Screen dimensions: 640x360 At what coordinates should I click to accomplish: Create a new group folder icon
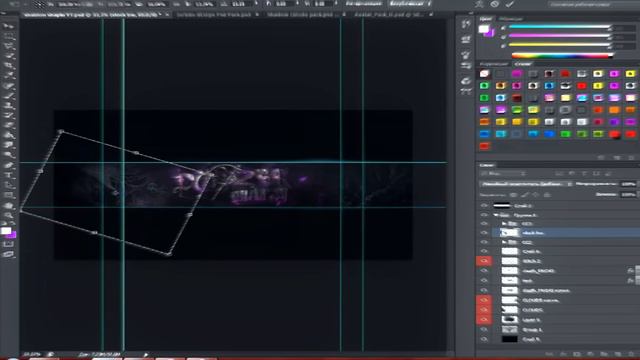click(x=604, y=353)
